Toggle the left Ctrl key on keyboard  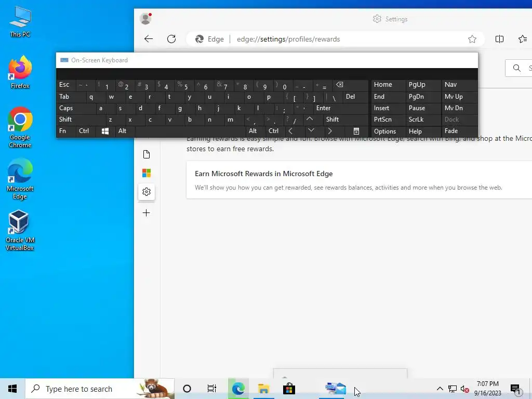pyautogui.click(x=86, y=131)
